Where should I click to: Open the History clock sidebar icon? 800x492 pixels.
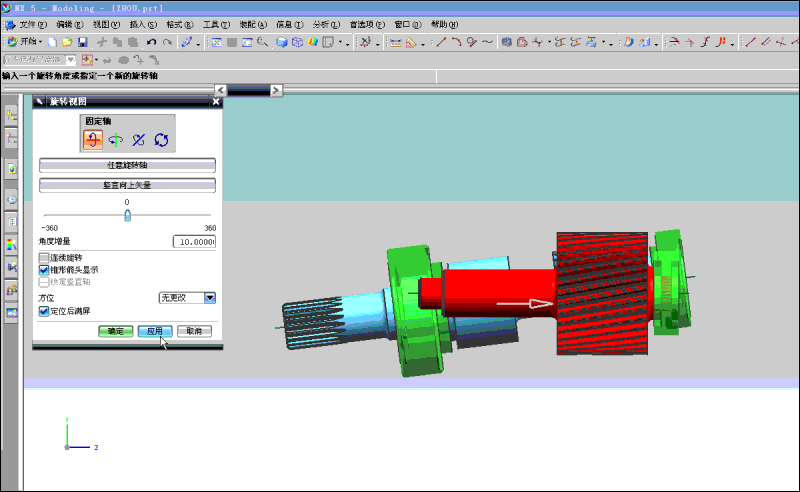point(11,200)
